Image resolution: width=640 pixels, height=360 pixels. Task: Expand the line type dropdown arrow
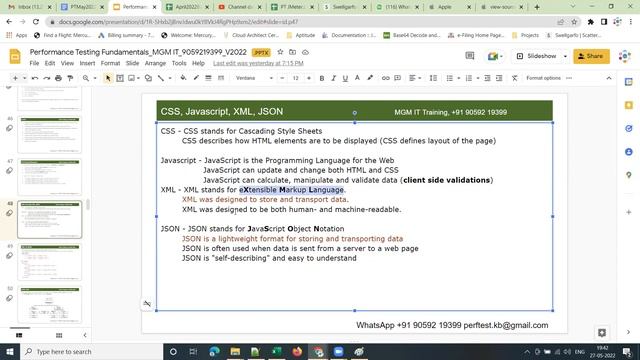point(170,78)
